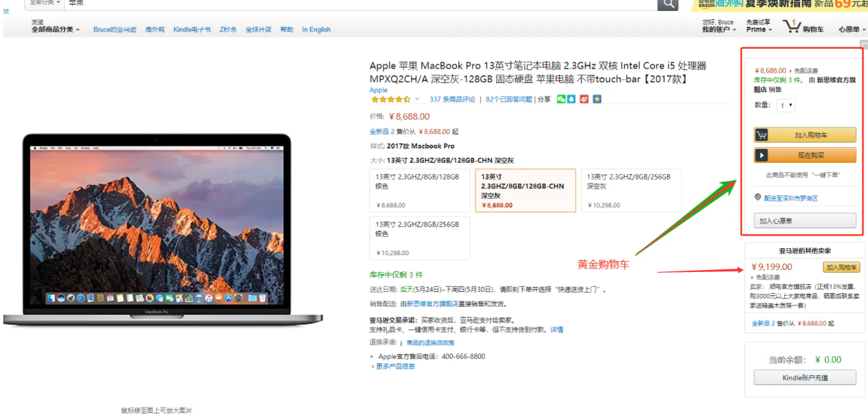Open 新思维官方旗舰店 seller link
The image size is (868, 416).
pos(433,304)
